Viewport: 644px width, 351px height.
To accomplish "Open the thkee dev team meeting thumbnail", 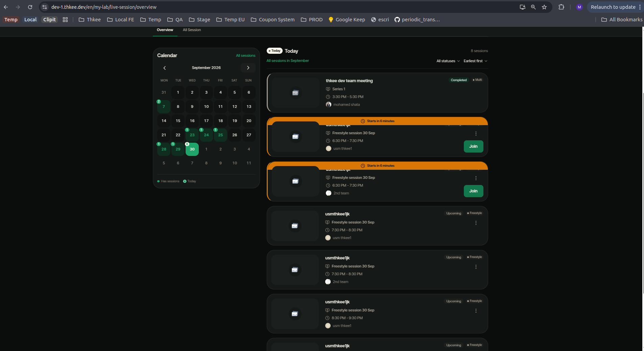I will pyautogui.click(x=295, y=93).
